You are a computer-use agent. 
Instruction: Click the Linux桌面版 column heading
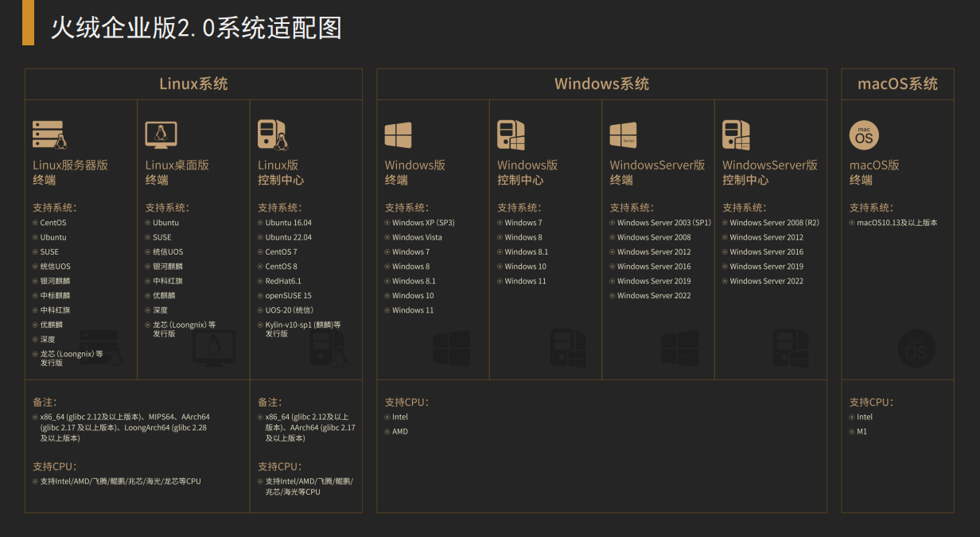point(177,165)
